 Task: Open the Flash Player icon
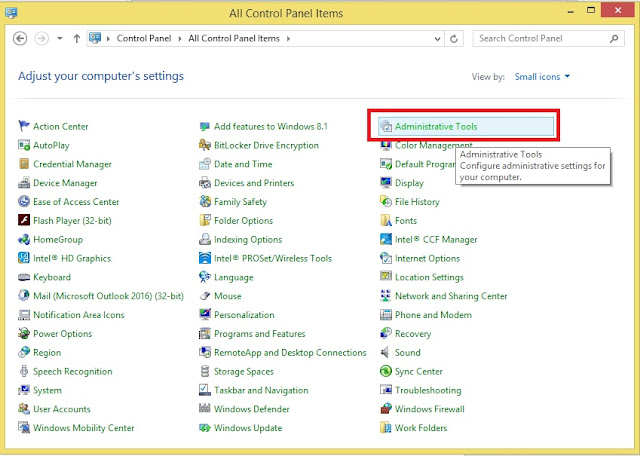tap(24, 220)
